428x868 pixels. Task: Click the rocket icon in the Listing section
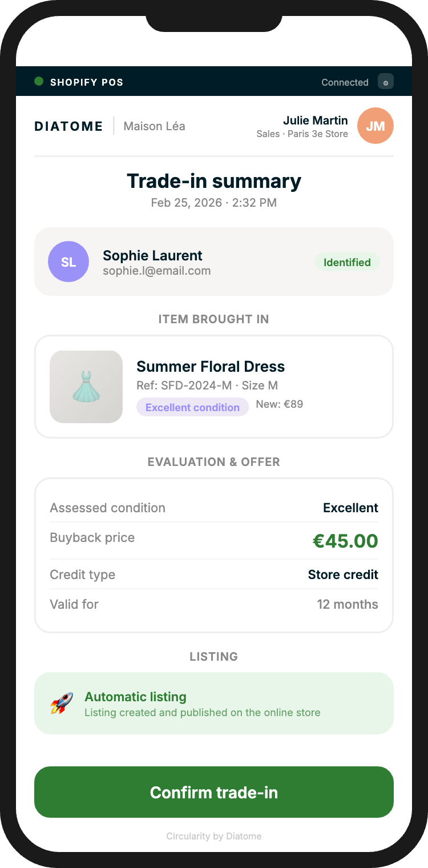point(62,703)
